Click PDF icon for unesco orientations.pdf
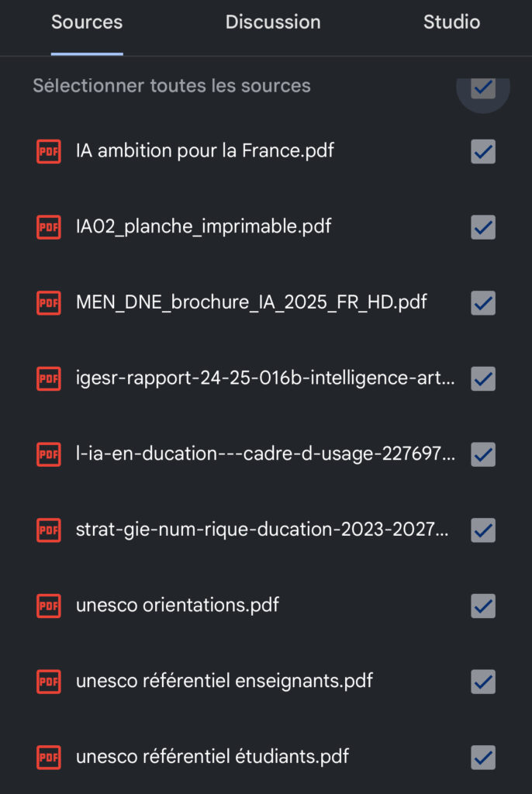The height and width of the screenshot is (794, 532). click(49, 606)
